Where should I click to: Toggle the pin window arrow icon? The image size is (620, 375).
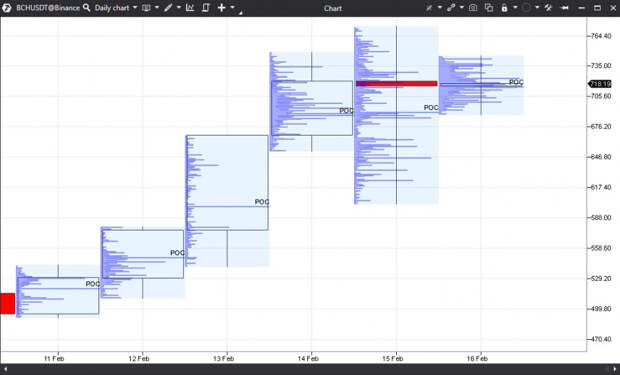click(x=565, y=8)
